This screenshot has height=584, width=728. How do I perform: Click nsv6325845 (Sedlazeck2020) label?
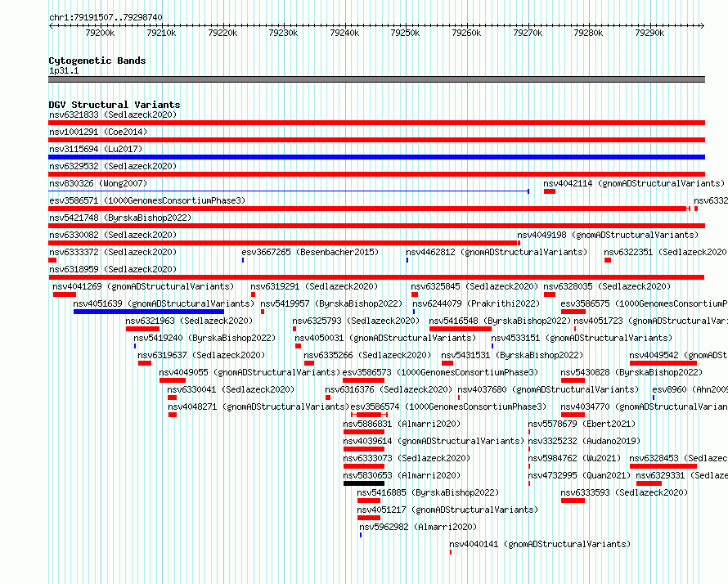pos(474,286)
